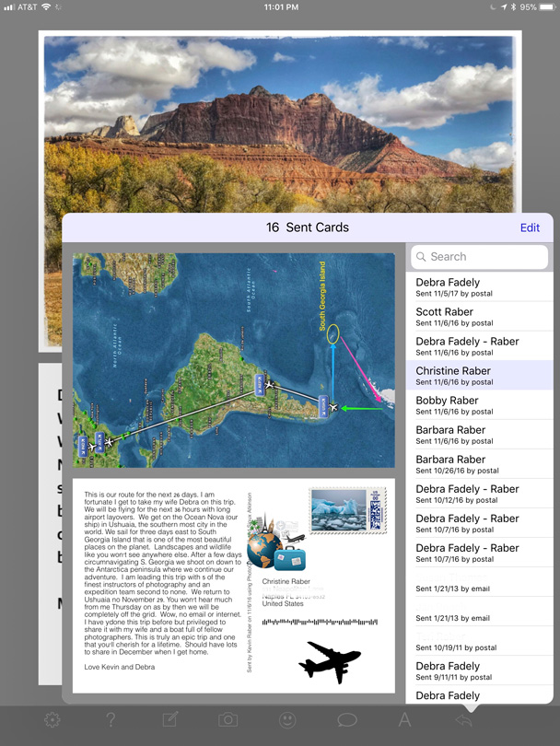Select the card sent 10/19/11 by postal

(x=479, y=641)
